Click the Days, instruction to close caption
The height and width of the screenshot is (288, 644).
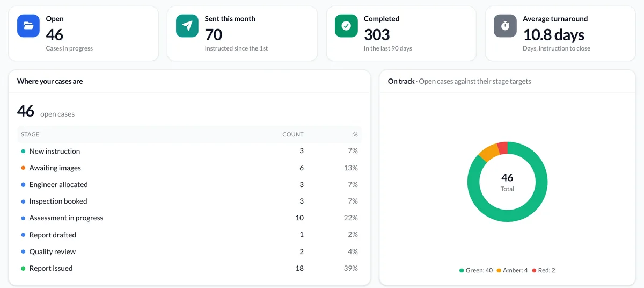coord(557,48)
